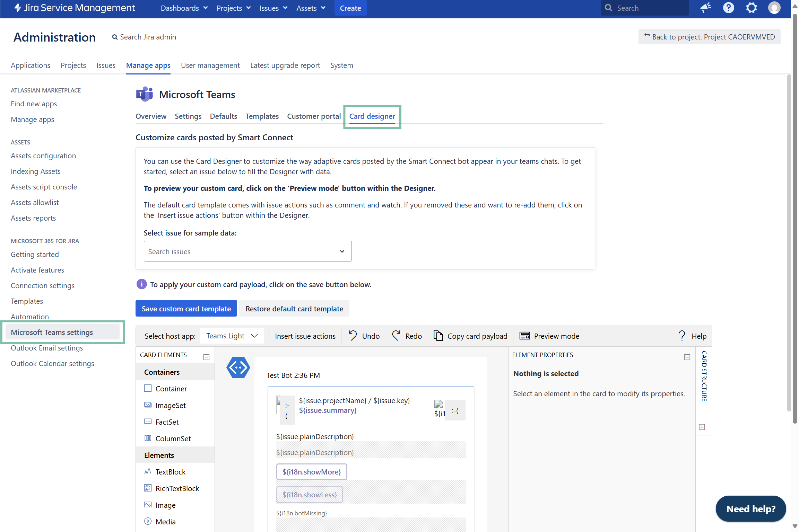Open the Teams Light host app dropdown
This screenshot has width=799, height=532.
[x=232, y=336]
